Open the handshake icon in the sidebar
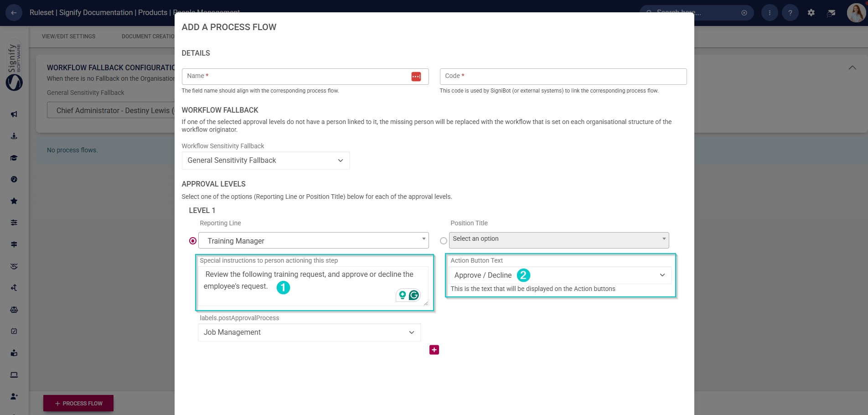Image resolution: width=868 pixels, height=415 pixels. point(14,266)
